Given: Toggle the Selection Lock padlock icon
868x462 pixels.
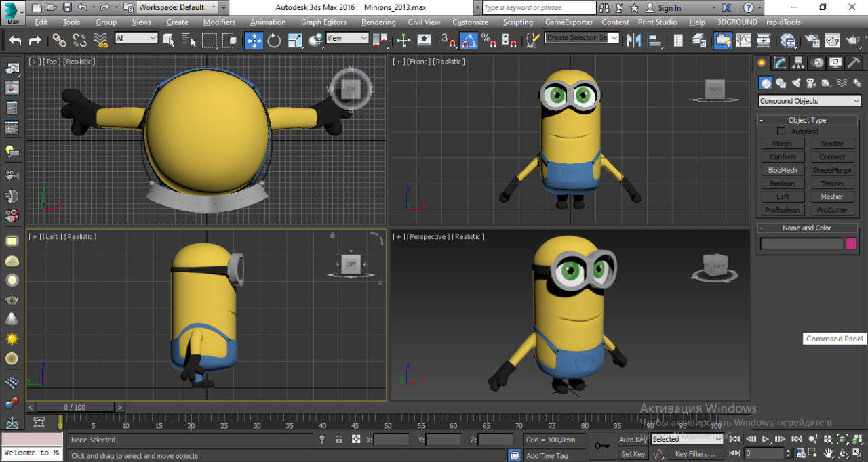Looking at the screenshot, I should click(x=338, y=439).
